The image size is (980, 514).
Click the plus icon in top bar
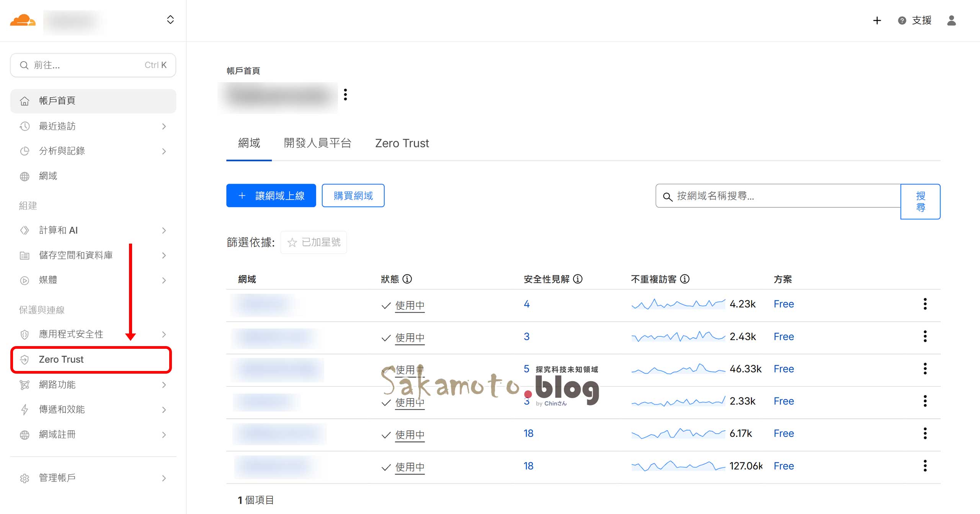coord(877,20)
